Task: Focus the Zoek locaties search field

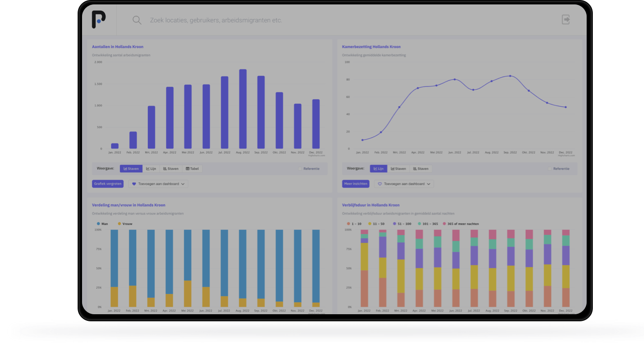Action: tap(216, 20)
